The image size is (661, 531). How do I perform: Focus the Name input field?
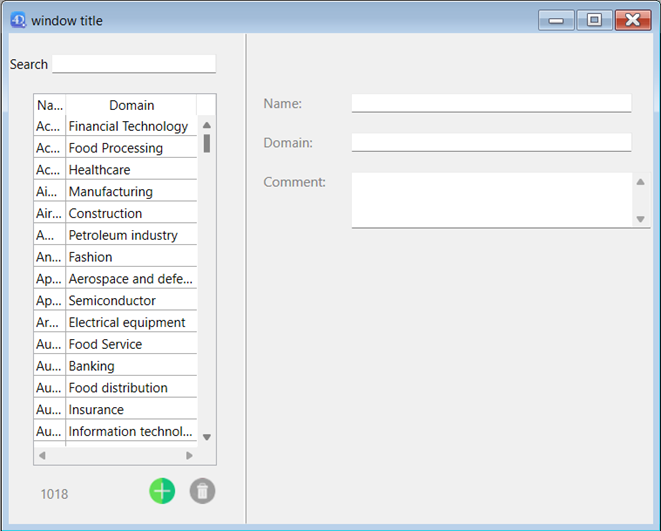click(491, 103)
